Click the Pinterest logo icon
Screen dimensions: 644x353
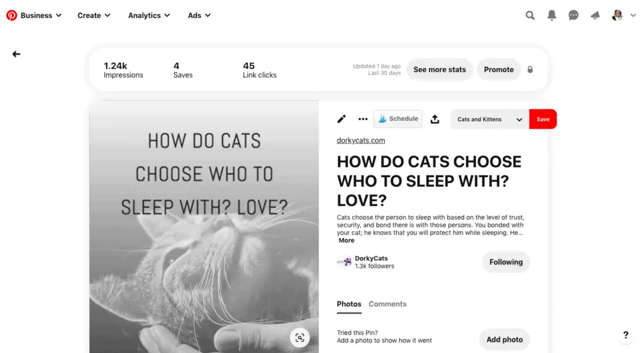(x=11, y=16)
